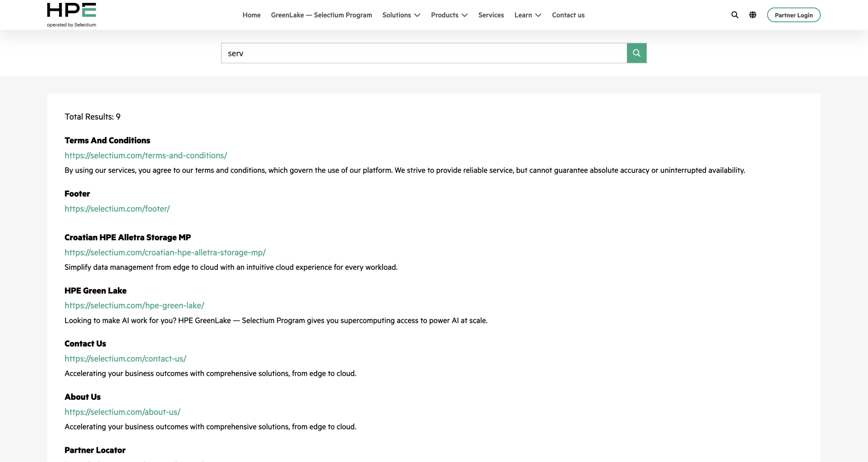Click the HPE logo in header

[x=71, y=10]
